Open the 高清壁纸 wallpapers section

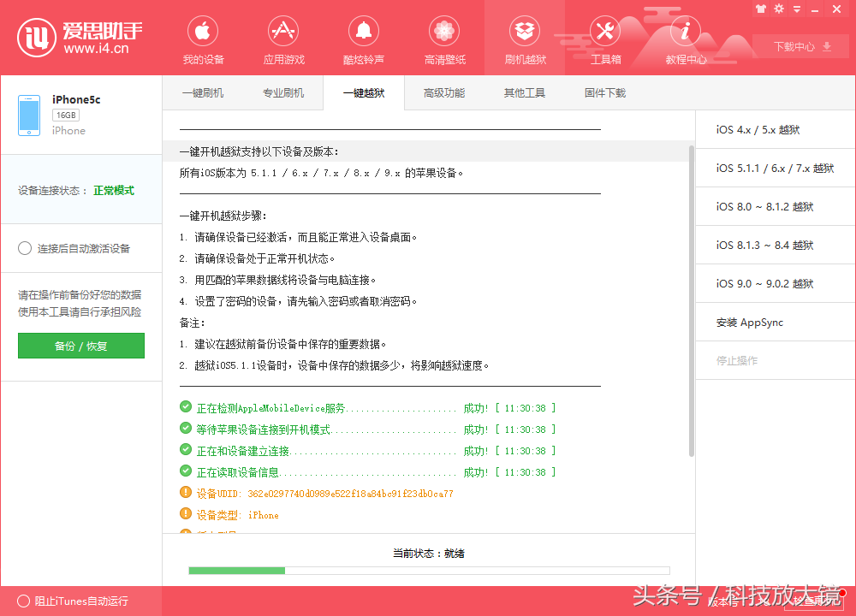coord(443,38)
